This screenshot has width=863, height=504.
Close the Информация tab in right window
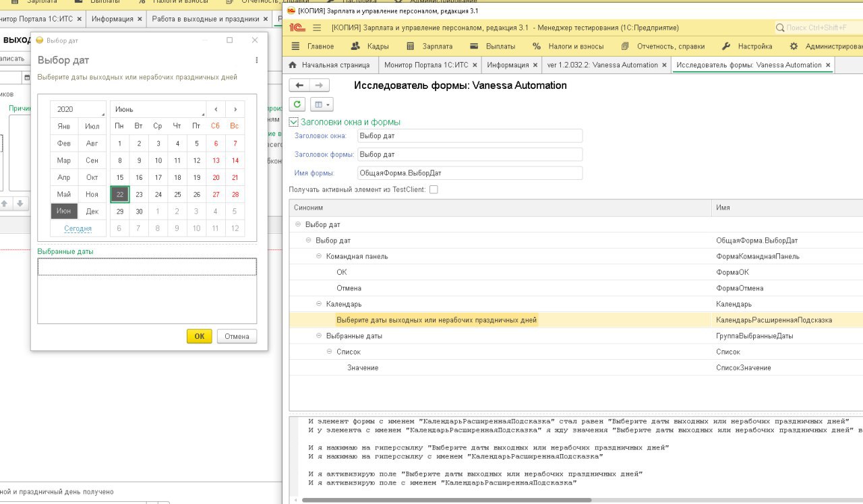pyautogui.click(x=535, y=65)
